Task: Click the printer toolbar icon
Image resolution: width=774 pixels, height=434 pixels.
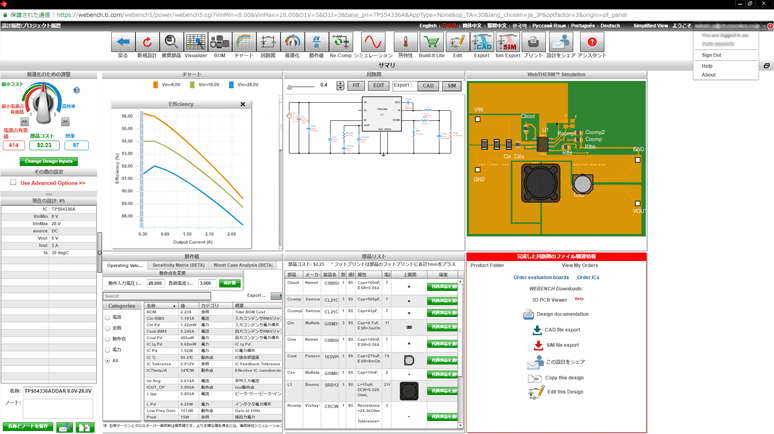Action: (x=533, y=42)
